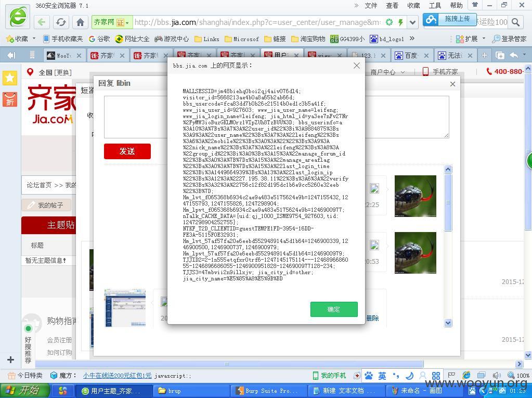Open address bar history dropdown arrow
532x398 pixels.
(x=412, y=23)
